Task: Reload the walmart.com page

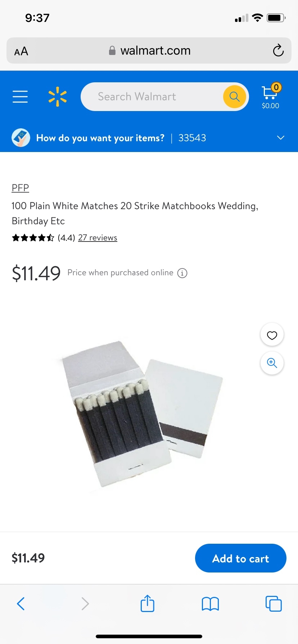Action: (278, 51)
